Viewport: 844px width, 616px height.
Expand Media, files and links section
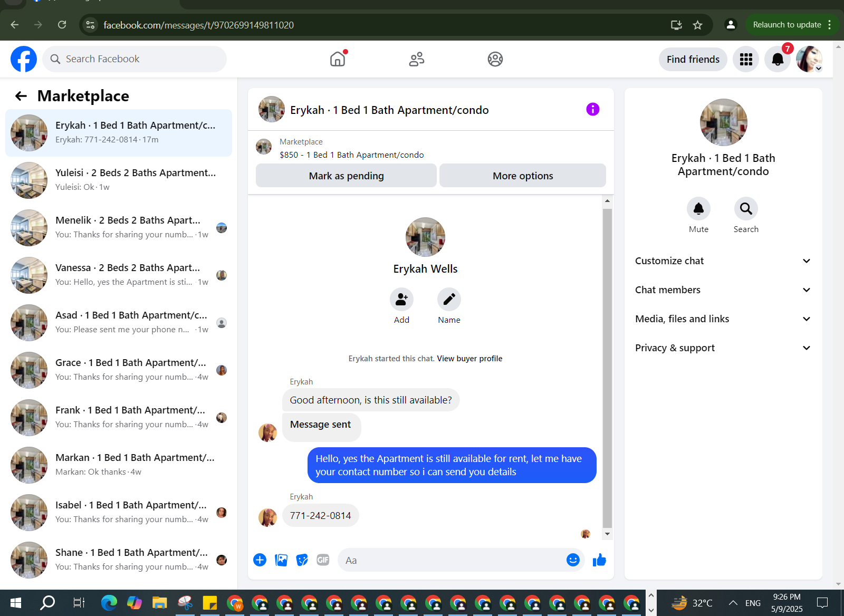pos(723,319)
